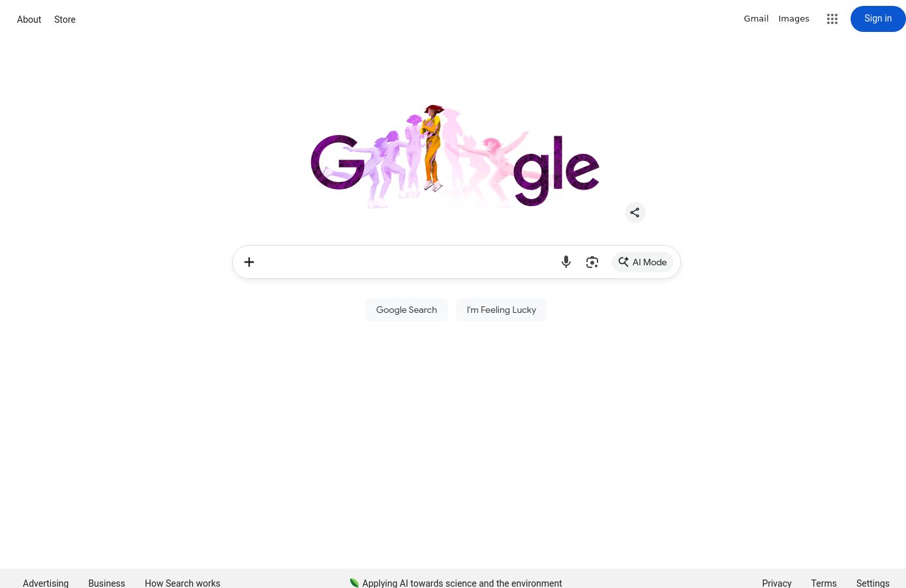Open the Gmail link
The width and height of the screenshot is (906, 588).
tap(756, 19)
